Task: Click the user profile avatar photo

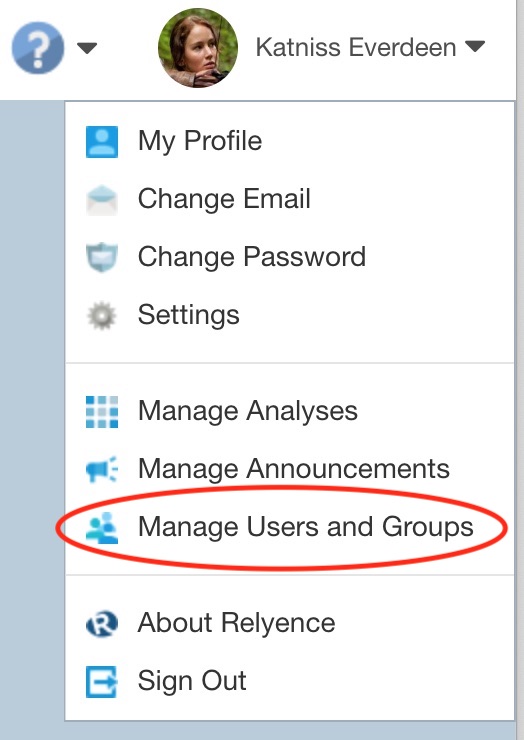Action: pyautogui.click(x=198, y=47)
